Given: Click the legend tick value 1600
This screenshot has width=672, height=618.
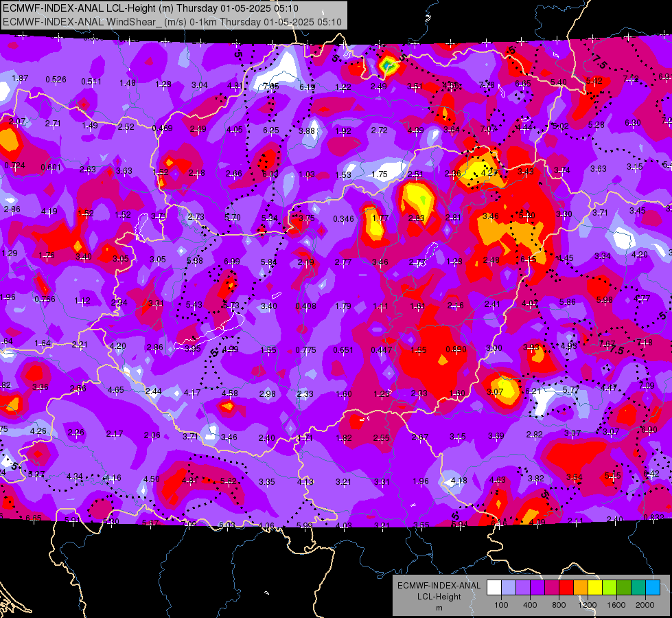Looking at the screenshot, I should pos(616,605).
